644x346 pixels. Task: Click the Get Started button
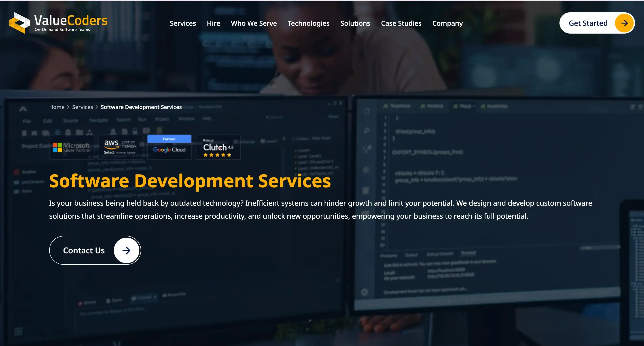coord(597,23)
